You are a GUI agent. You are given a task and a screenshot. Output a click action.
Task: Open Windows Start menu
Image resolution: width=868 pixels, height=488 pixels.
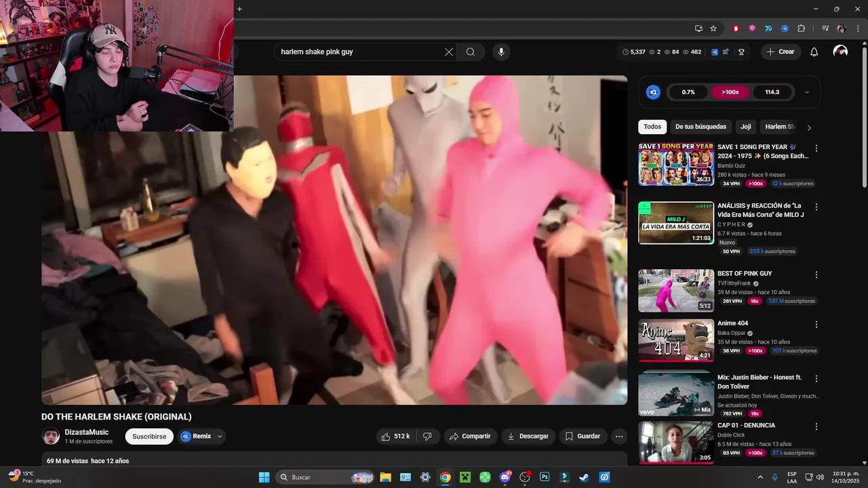[264, 477]
